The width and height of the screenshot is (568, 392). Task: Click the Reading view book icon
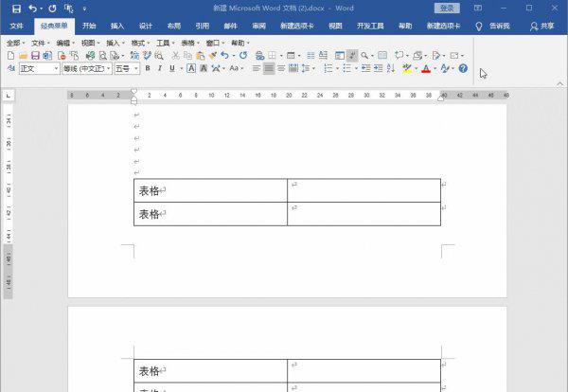pos(382,56)
